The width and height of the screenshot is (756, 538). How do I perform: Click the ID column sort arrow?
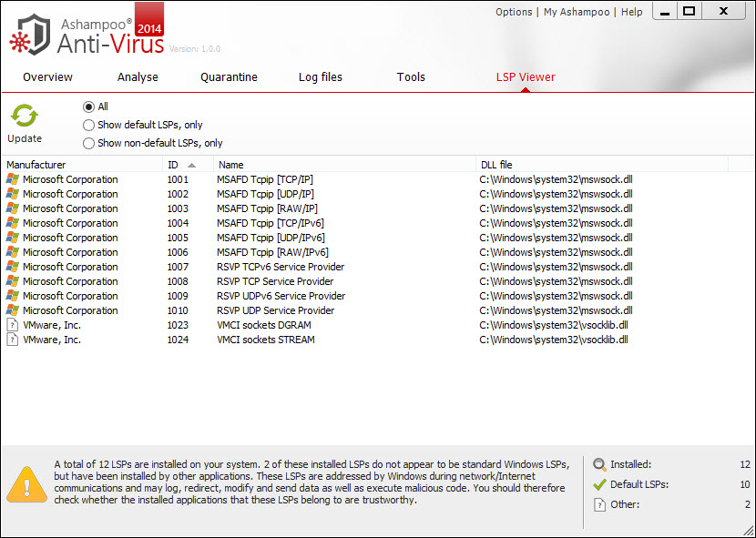click(191, 166)
